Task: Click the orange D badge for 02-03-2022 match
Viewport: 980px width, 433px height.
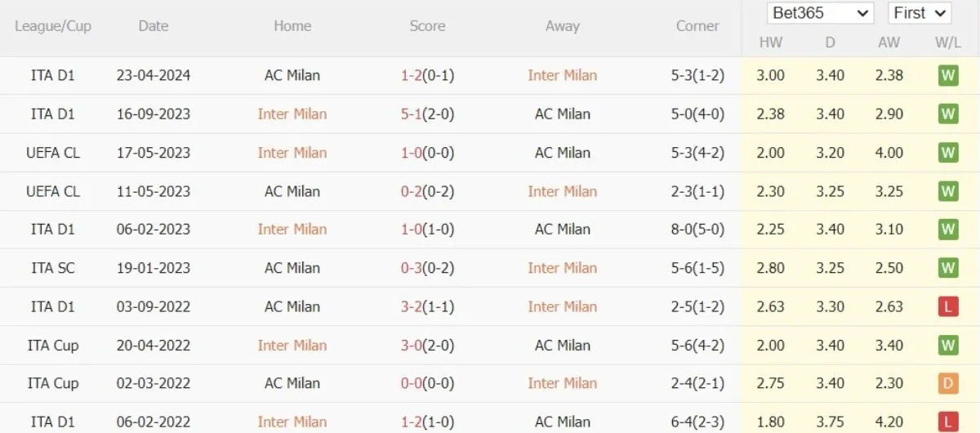Action: 947,384
